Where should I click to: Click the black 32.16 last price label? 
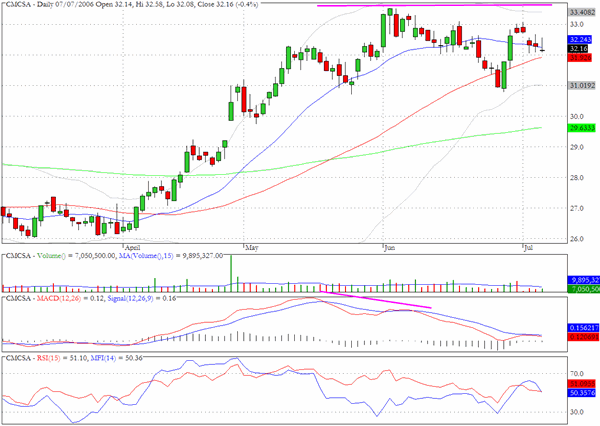pyautogui.click(x=578, y=49)
